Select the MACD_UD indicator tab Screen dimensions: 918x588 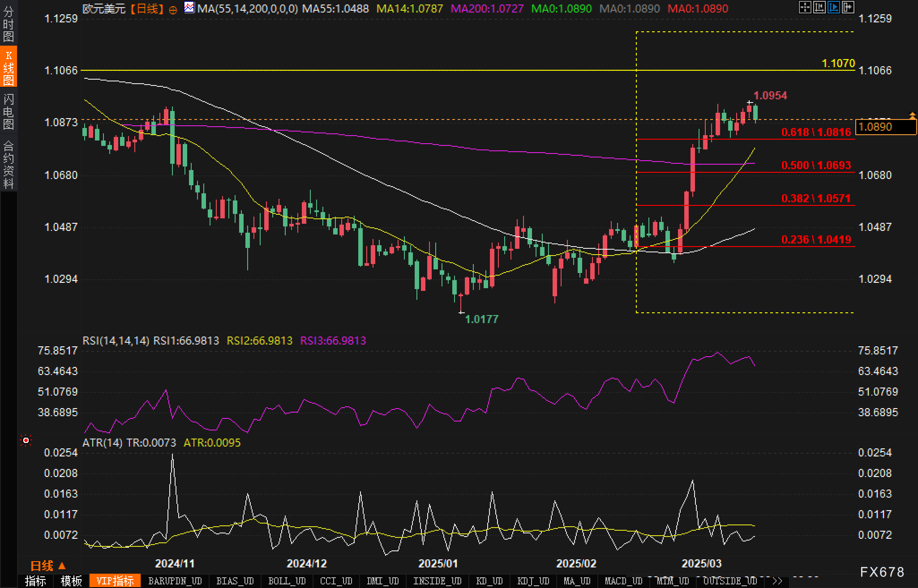pos(623,581)
